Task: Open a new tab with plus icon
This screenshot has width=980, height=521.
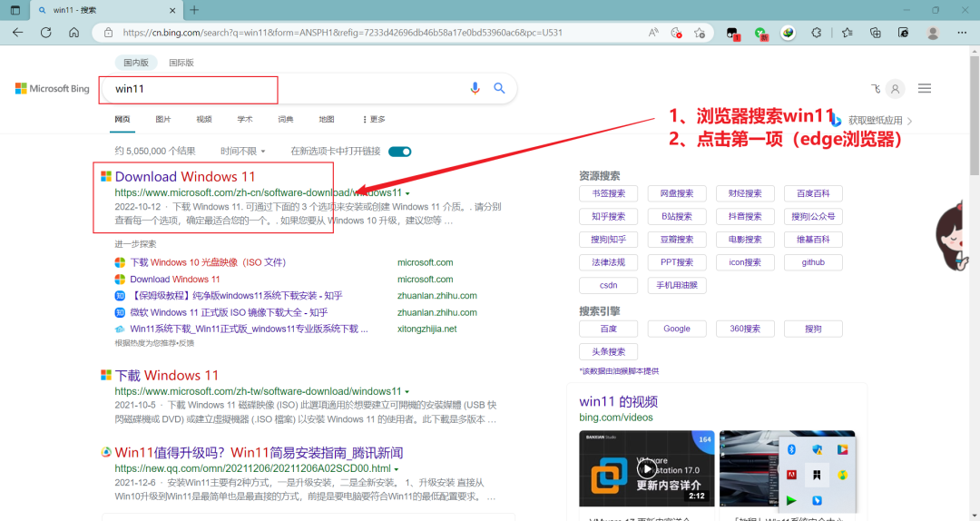Action: [x=194, y=10]
